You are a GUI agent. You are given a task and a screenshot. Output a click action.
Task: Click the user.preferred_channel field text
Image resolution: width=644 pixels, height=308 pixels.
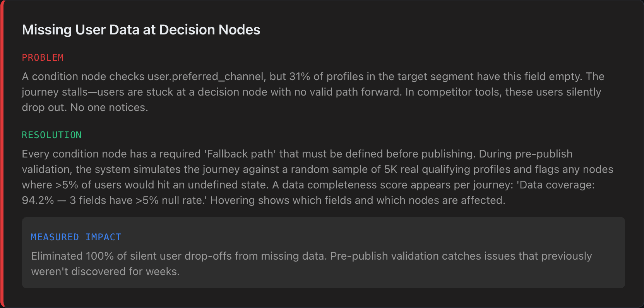(207, 77)
